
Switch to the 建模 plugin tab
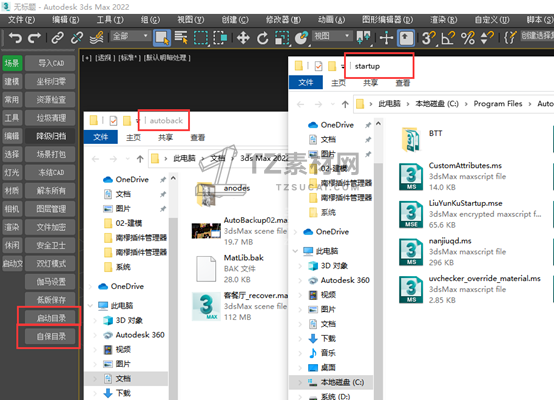pos(12,82)
